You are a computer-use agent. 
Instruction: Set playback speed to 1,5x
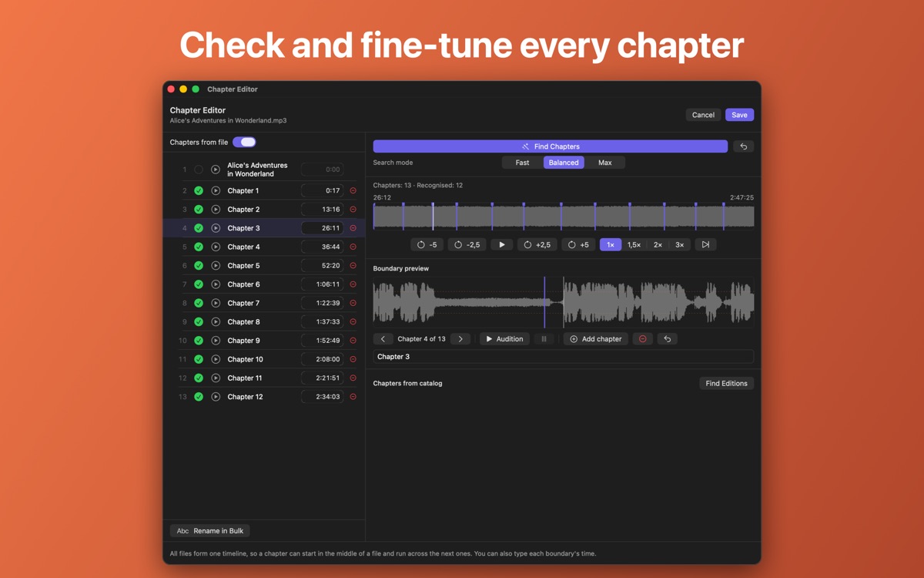pos(634,244)
